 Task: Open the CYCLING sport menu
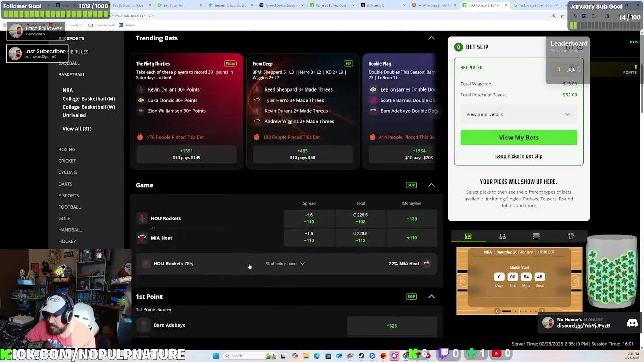click(x=67, y=172)
